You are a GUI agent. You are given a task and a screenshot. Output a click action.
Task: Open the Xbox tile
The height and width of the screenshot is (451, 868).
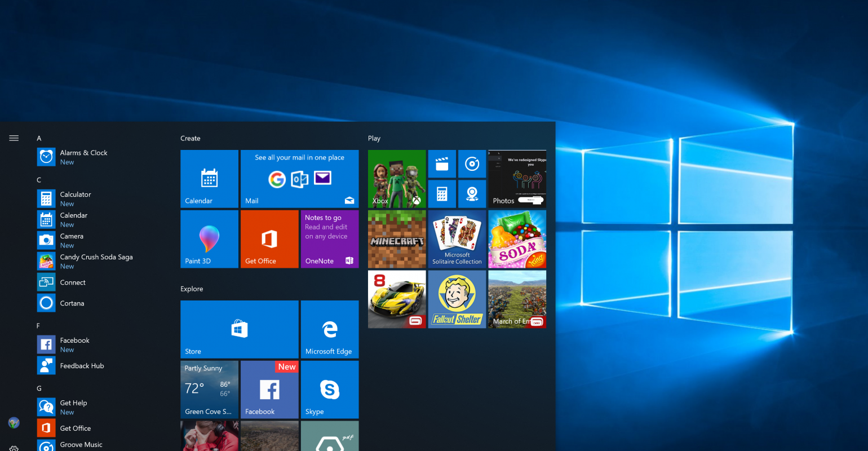coord(397,179)
